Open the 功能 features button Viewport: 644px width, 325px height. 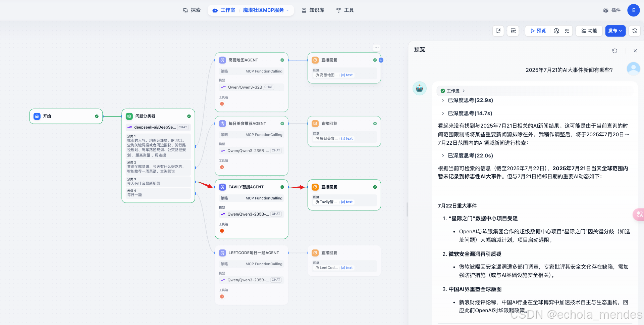[x=589, y=31]
